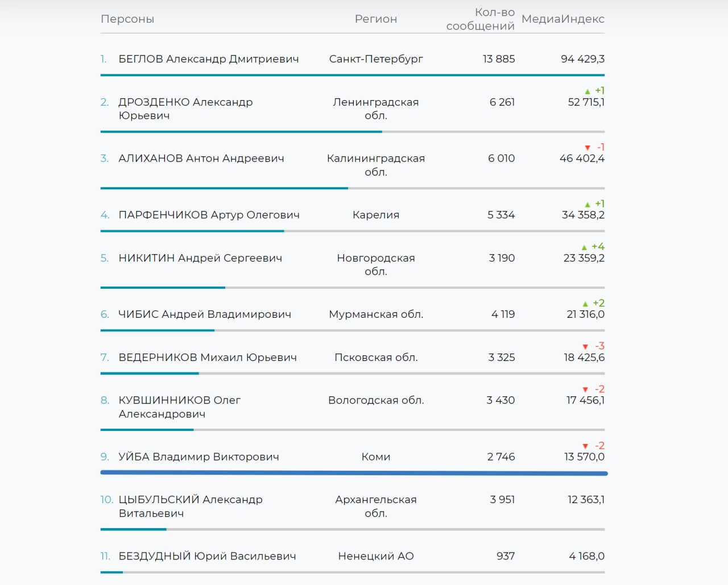
Task: Click the МедиаИндекс value 94 429,3
Action: point(582,59)
